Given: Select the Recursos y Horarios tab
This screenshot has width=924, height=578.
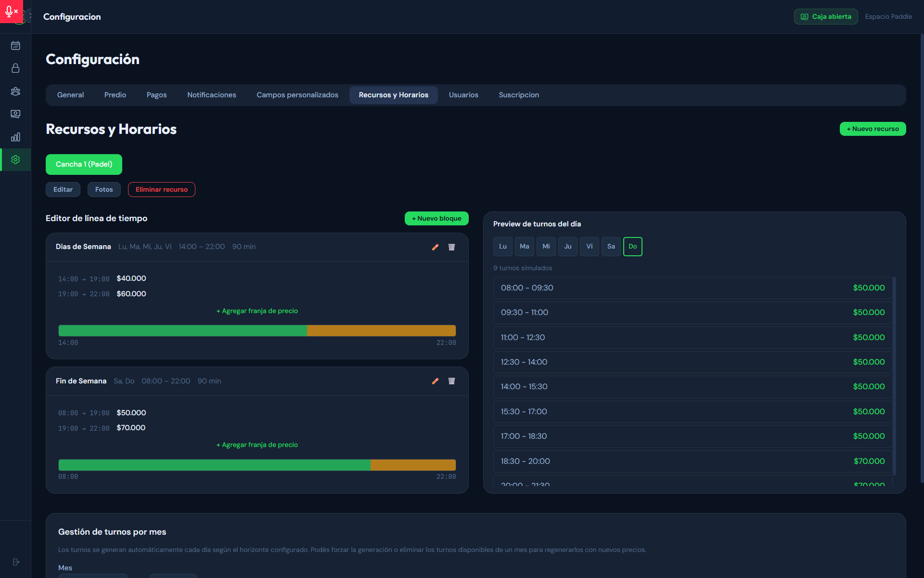Looking at the screenshot, I should click(x=394, y=95).
